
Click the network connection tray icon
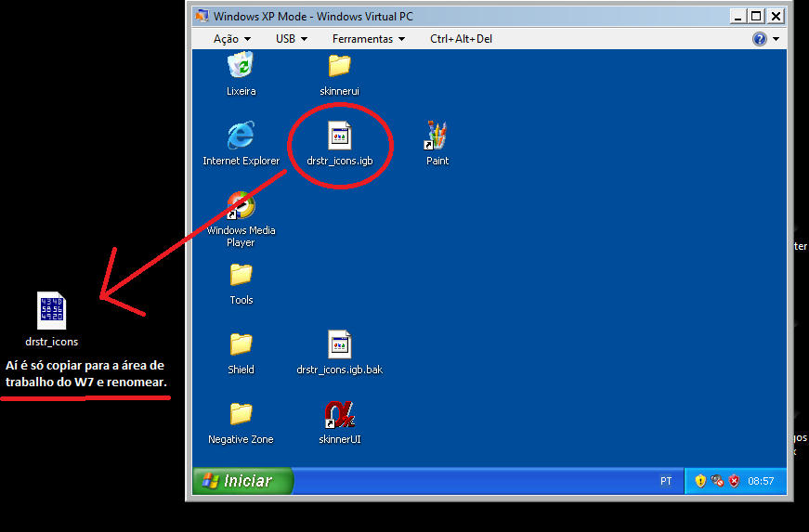point(717,481)
